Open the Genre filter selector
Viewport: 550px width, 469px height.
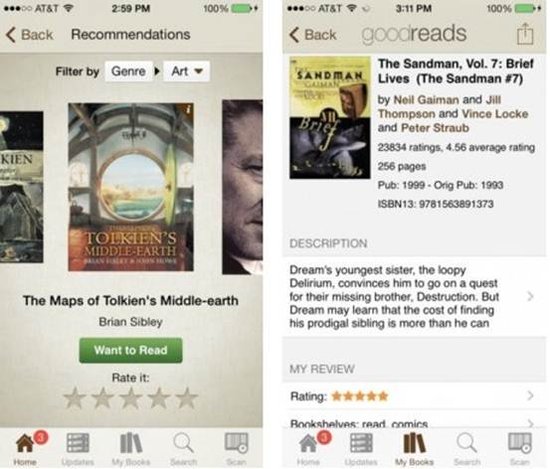pyautogui.click(x=129, y=71)
